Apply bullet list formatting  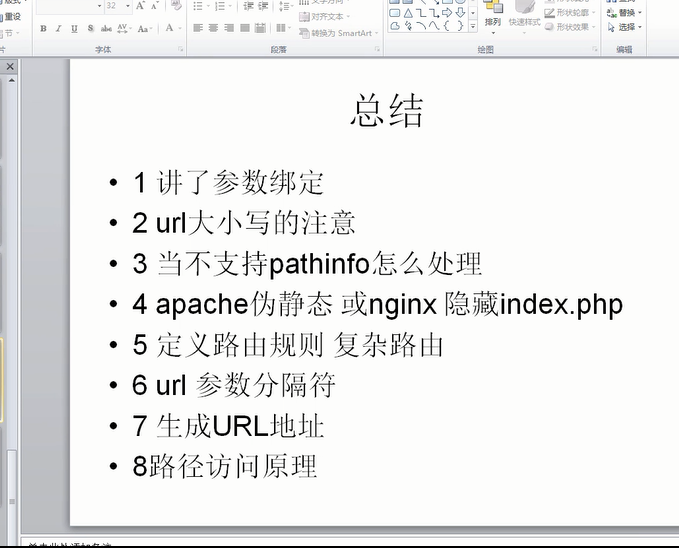click(x=200, y=6)
